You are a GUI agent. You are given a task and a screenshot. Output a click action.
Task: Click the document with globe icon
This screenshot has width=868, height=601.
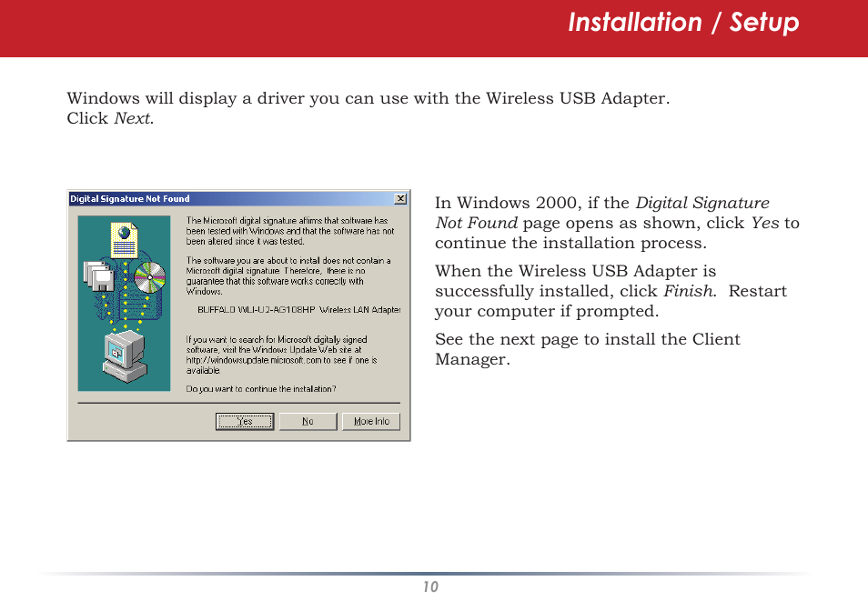pos(125,240)
